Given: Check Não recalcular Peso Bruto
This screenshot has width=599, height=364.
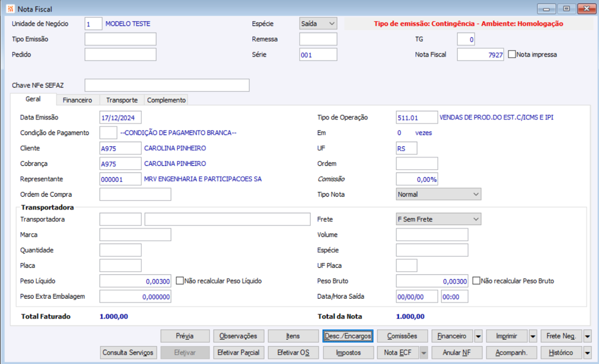Looking at the screenshot, I should tap(476, 281).
